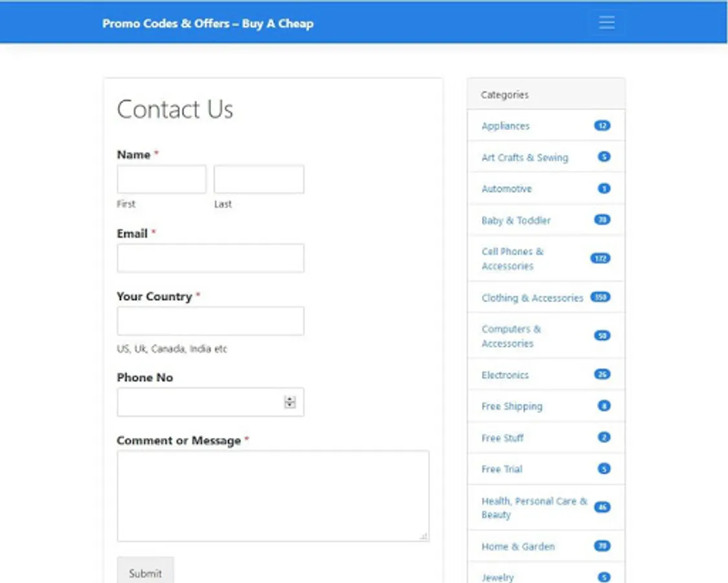Screen dimensions: 728x583
Task: Focus the First name field
Action: click(161, 179)
